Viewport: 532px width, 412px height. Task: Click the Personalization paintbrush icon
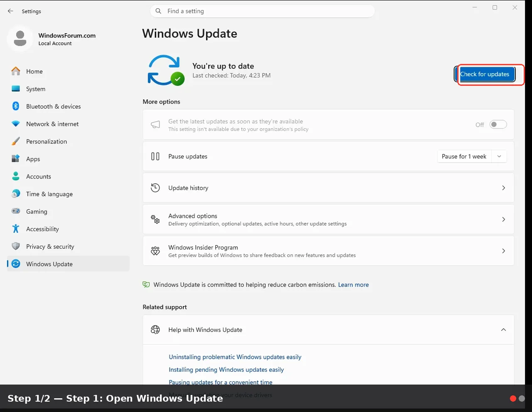tap(16, 141)
